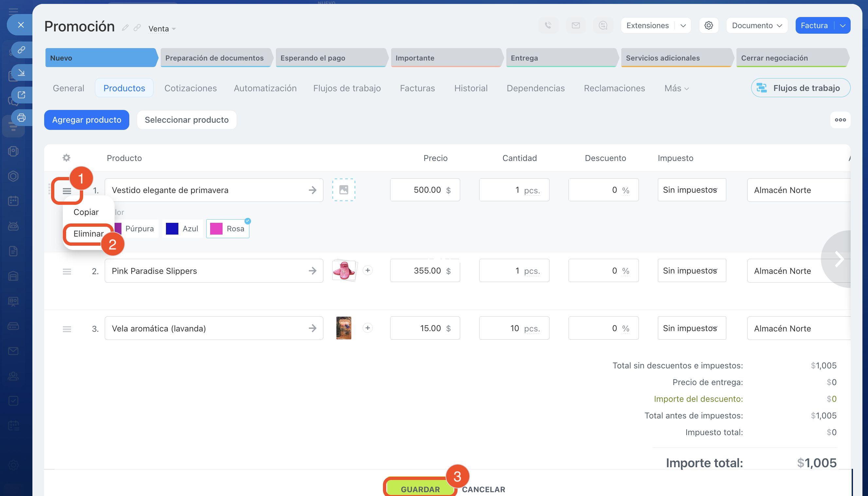Open the three-dots options menu

840,120
